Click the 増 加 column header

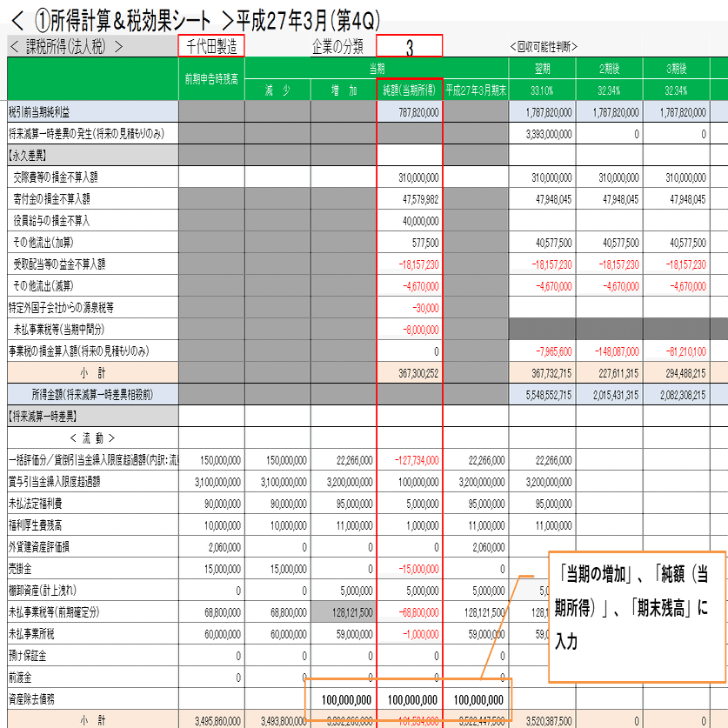[x=344, y=90]
